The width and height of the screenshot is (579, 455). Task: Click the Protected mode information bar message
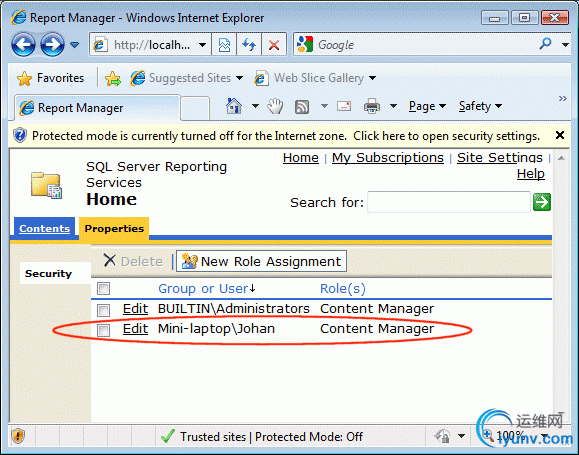pyautogui.click(x=286, y=136)
